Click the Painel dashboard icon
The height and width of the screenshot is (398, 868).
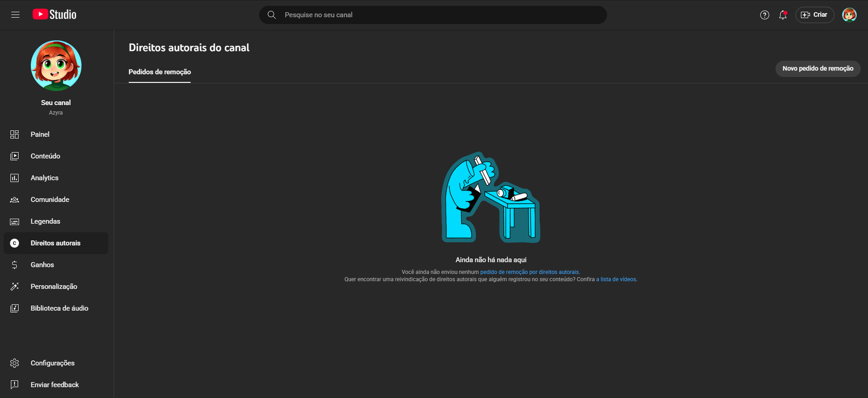point(15,134)
